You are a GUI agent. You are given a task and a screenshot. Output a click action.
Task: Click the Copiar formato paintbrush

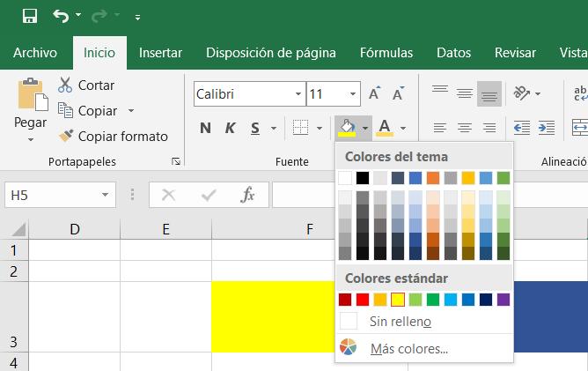(x=65, y=137)
